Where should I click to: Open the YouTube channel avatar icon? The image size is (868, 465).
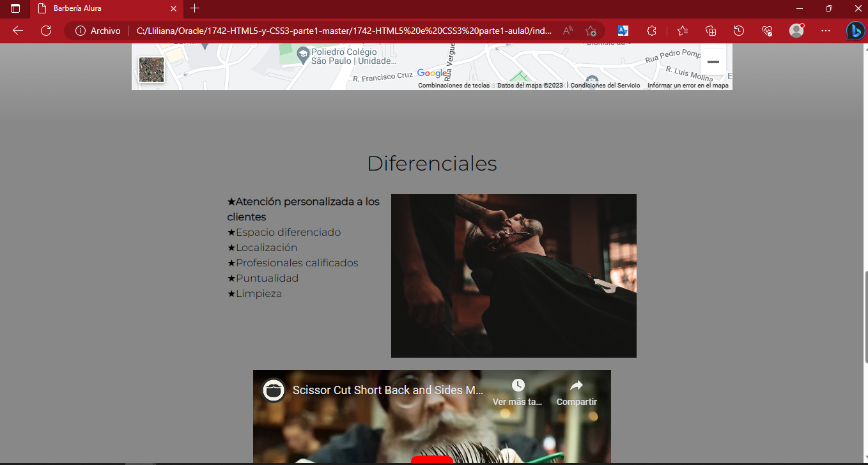point(274,390)
